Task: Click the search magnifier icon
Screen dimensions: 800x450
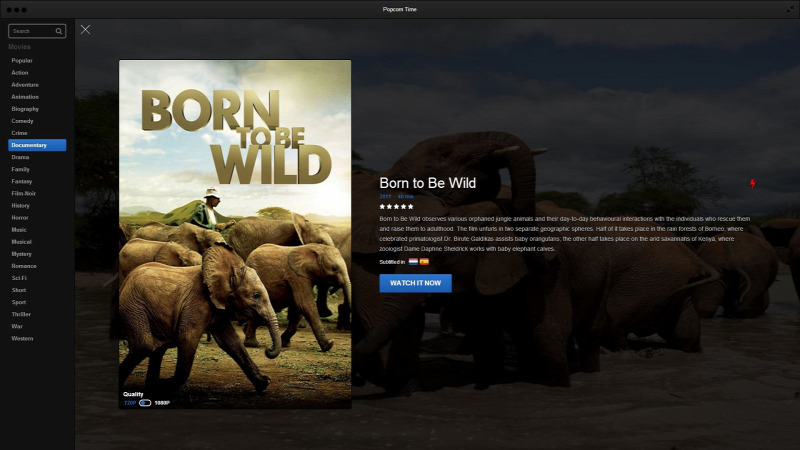Action: coord(59,31)
